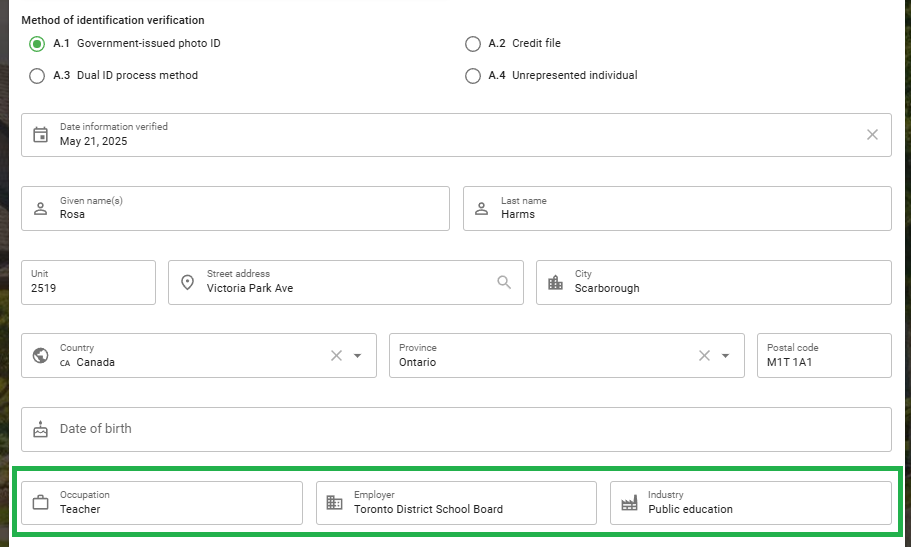Screen dimensions: 911x547
Task: Clear the selected Country Canada
Action: coord(336,356)
